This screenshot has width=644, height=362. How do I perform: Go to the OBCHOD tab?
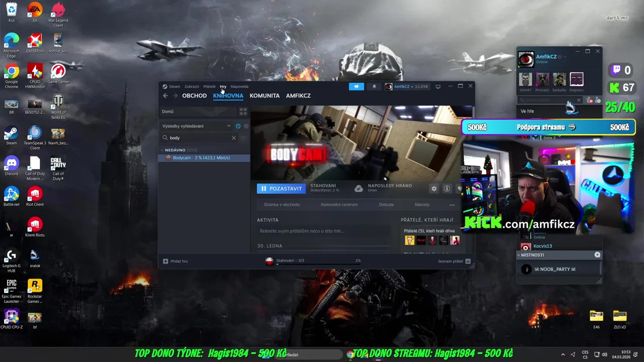194,96
